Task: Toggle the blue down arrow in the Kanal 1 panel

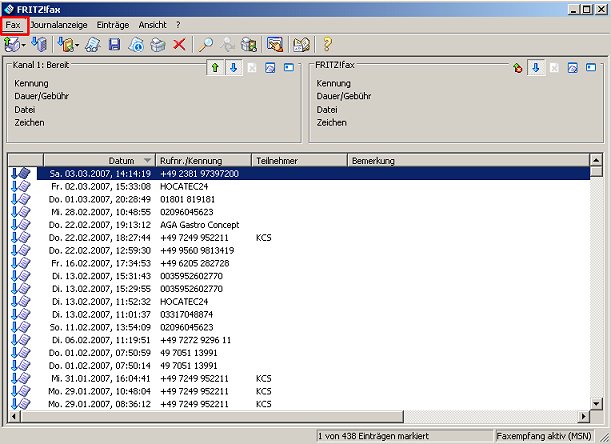Action: pos(233,68)
